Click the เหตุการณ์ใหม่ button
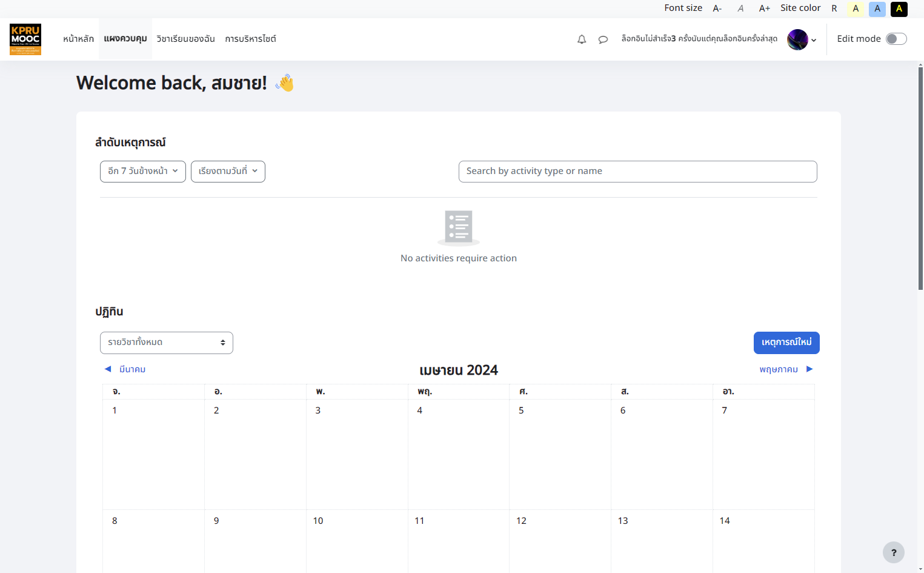 pyautogui.click(x=786, y=343)
